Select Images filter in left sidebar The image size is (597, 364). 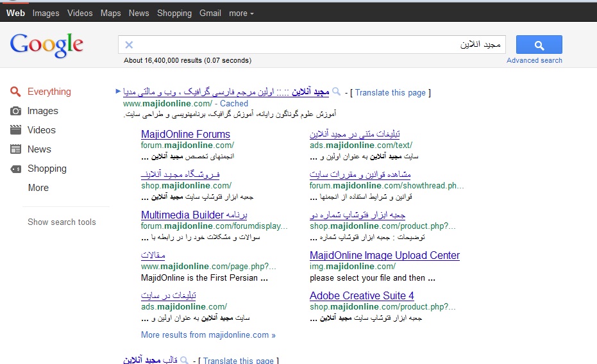coord(42,111)
